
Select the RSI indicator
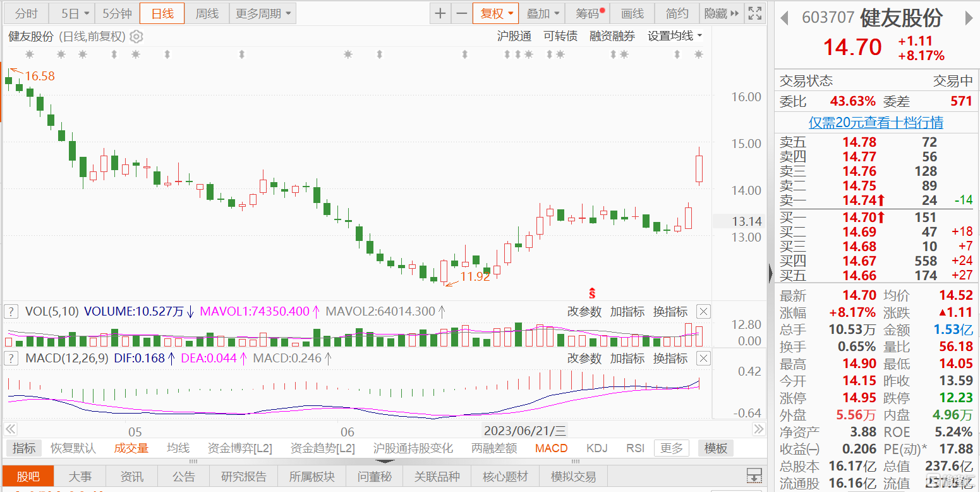pyautogui.click(x=635, y=448)
